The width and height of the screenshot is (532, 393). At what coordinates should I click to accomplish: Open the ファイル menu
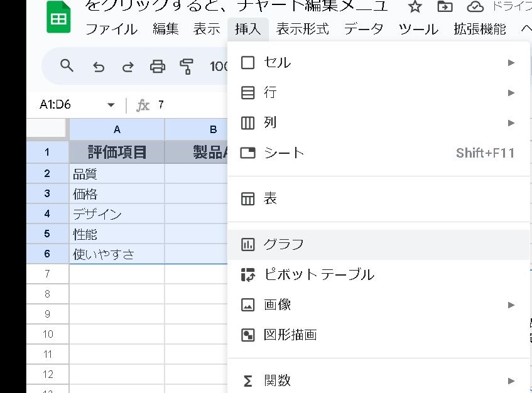111,29
